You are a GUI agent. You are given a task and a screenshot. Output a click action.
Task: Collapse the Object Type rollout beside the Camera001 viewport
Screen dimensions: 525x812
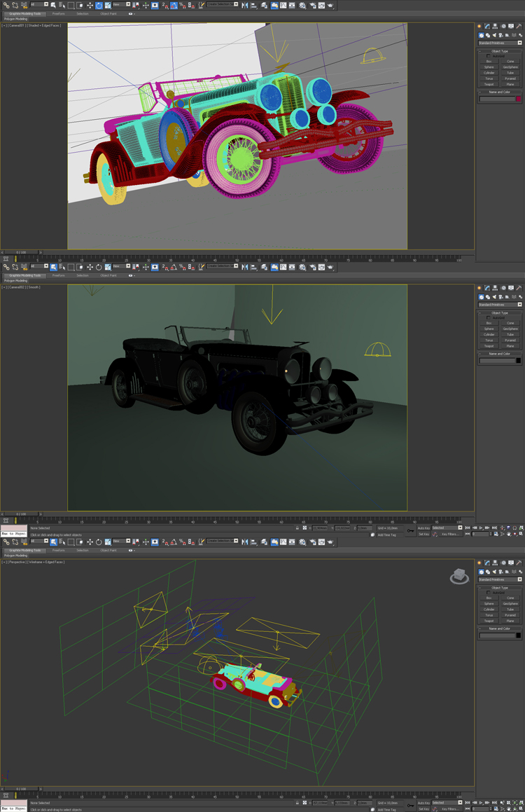pyautogui.click(x=500, y=51)
